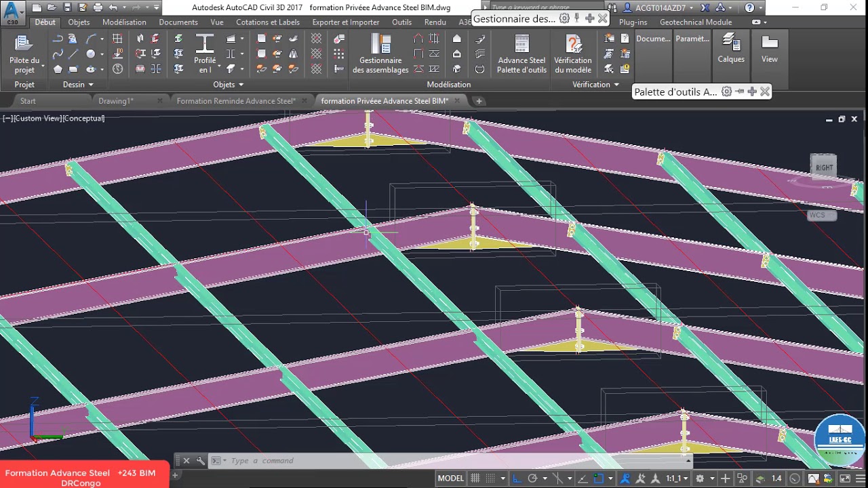The image size is (868, 488).
Task: Open the annotation scale 1:1_1 dropdown
Action: click(676, 478)
